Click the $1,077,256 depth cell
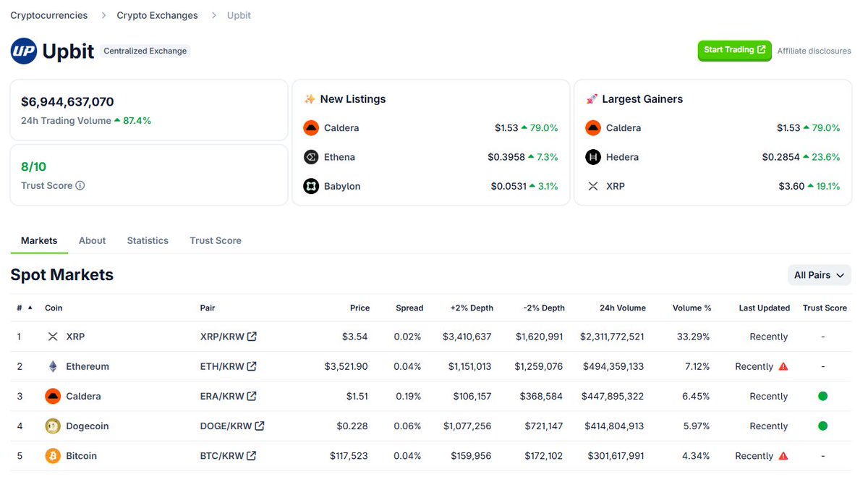This screenshot has height=477, width=868. tap(467, 426)
